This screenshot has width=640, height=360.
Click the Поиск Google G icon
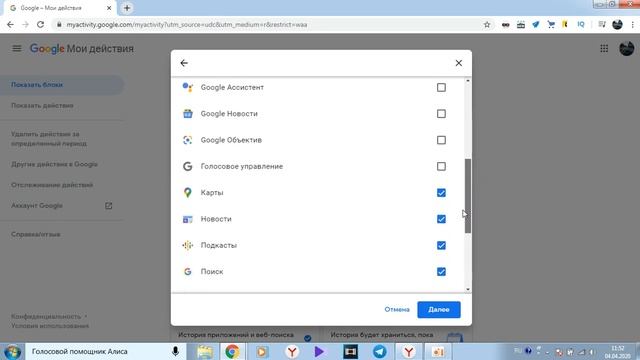(x=187, y=271)
